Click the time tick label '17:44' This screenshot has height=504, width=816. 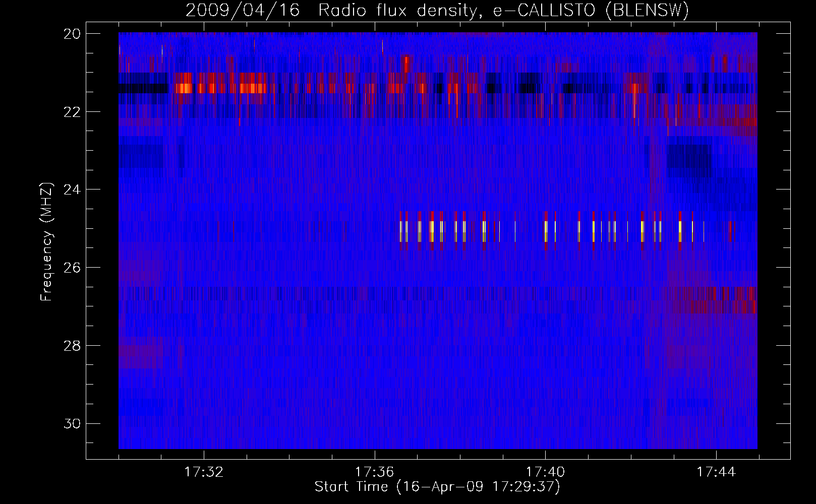pos(717,472)
